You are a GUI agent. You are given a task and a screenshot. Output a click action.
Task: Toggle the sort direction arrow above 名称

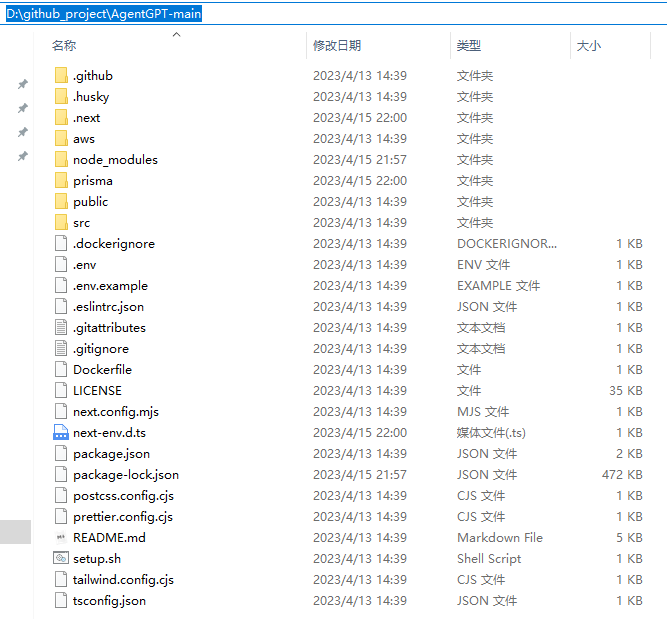(x=177, y=34)
